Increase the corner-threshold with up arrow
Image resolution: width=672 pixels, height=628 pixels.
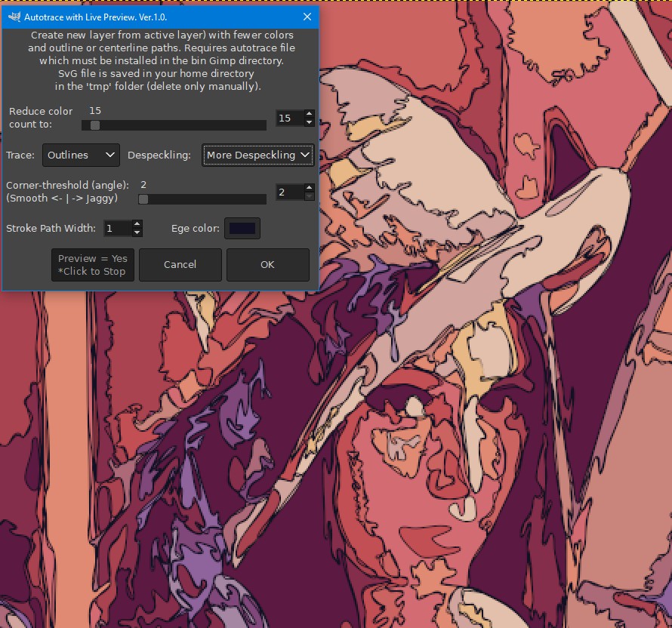click(309, 188)
